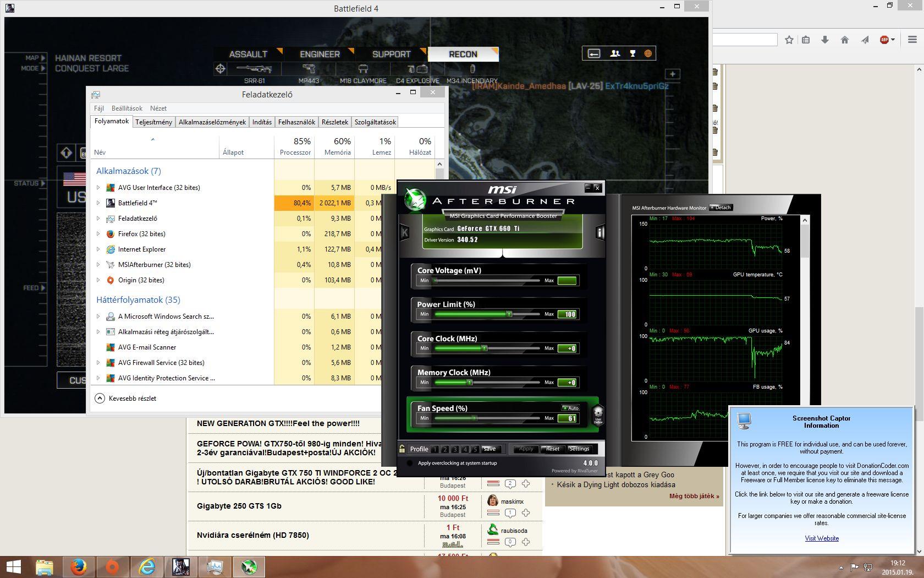This screenshot has height=578, width=924.
Task: Open the Beállítások menu in Feladatkezelő
Action: click(127, 108)
